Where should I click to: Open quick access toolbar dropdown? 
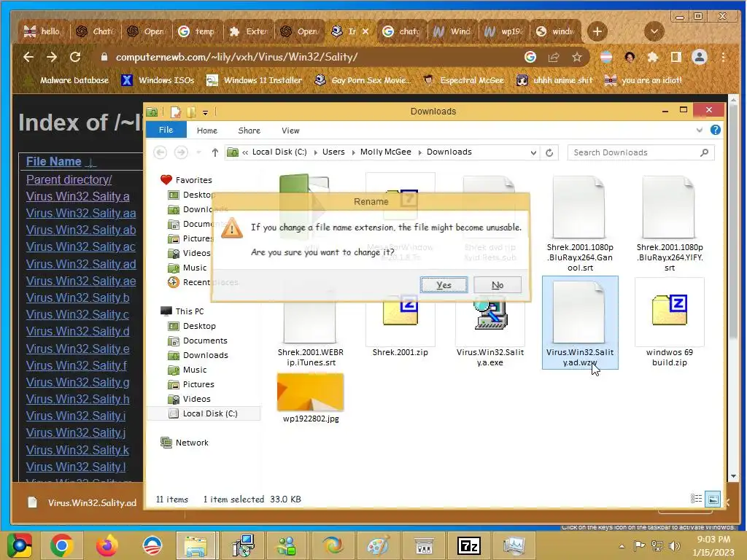tap(205, 113)
